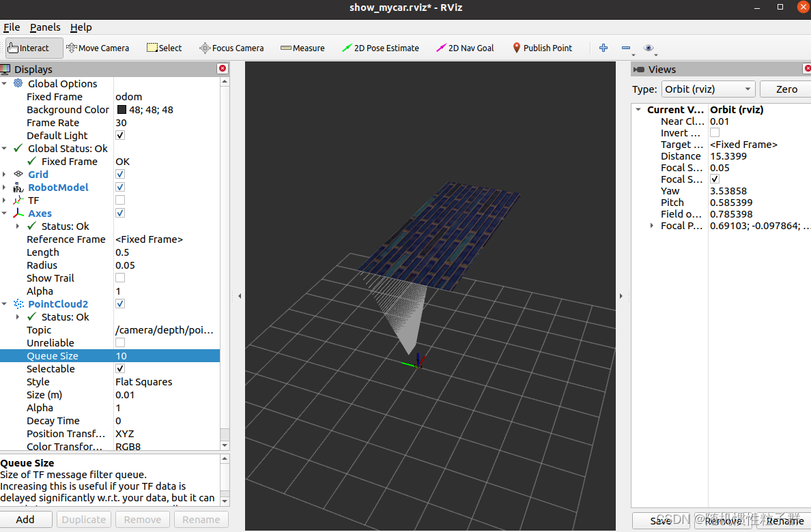
Task: Enable the Unreliable checkbox
Action: click(x=120, y=342)
